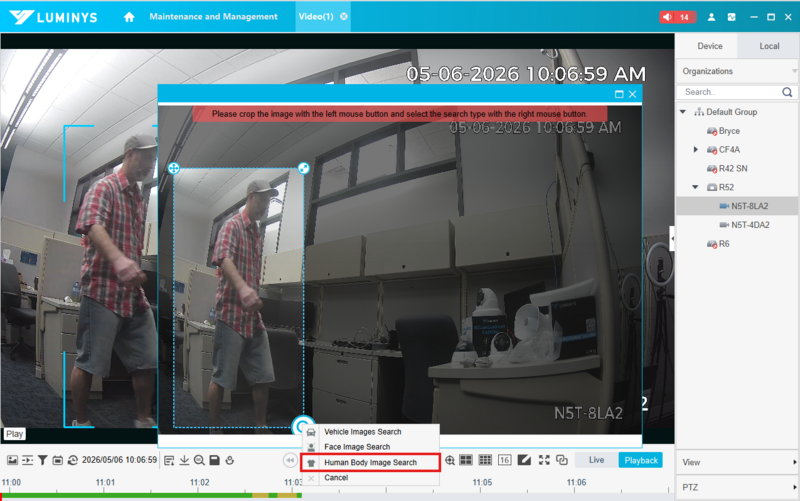Select the R6 device
Viewport: 800px width, 501px height.
pyautogui.click(x=723, y=244)
